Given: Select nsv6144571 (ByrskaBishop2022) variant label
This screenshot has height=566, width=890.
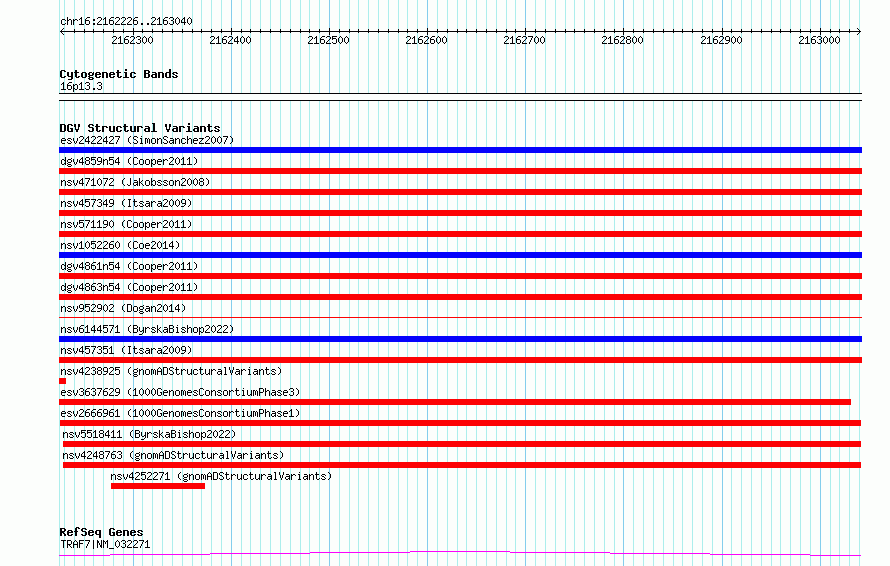Looking at the screenshot, I should tap(147, 329).
